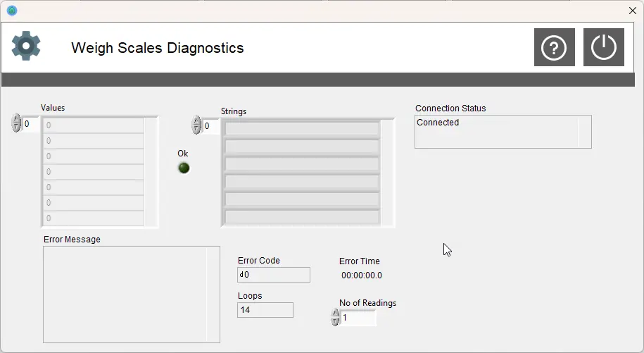644x353 pixels.
Task: Click the Values array scrollbar
Action: tap(151, 172)
